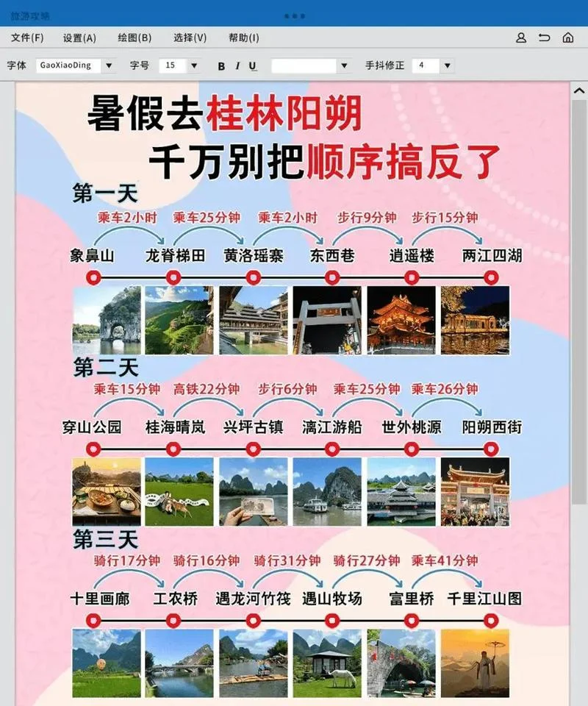This screenshot has height=706, width=588.
Task: Select the 遇山牧场 photo thumbnail
Action: pos(327,663)
